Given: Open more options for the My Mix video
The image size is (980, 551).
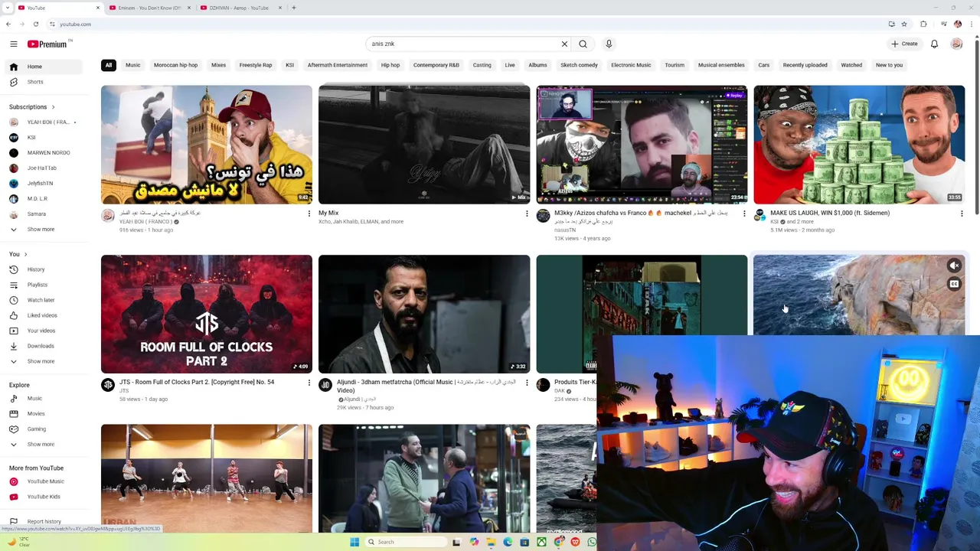Looking at the screenshot, I should pos(526,214).
